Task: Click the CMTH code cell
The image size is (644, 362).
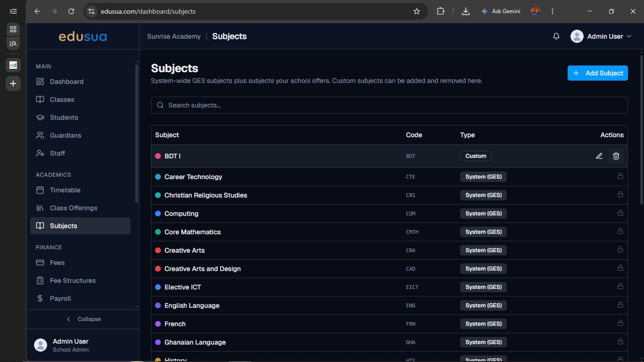Action: tap(412, 232)
